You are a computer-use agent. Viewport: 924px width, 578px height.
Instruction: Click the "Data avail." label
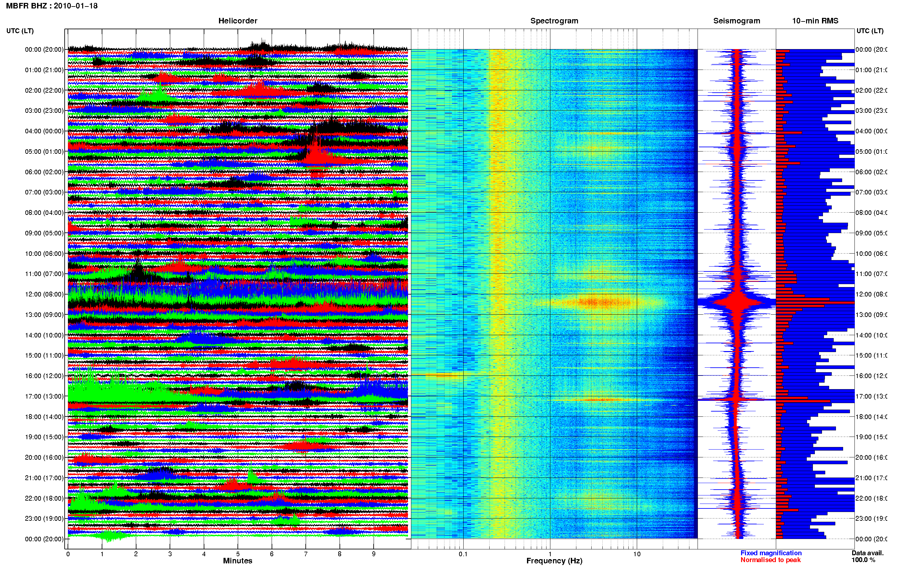click(x=867, y=553)
